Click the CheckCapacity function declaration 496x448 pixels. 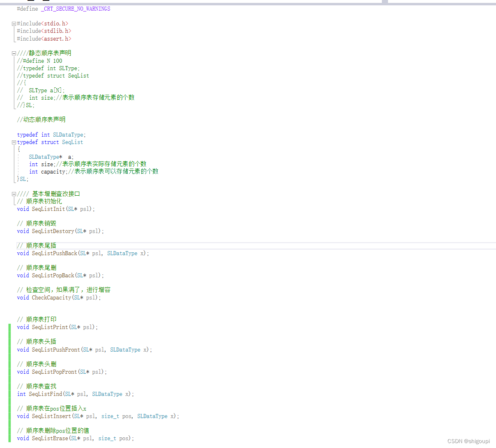point(59,298)
